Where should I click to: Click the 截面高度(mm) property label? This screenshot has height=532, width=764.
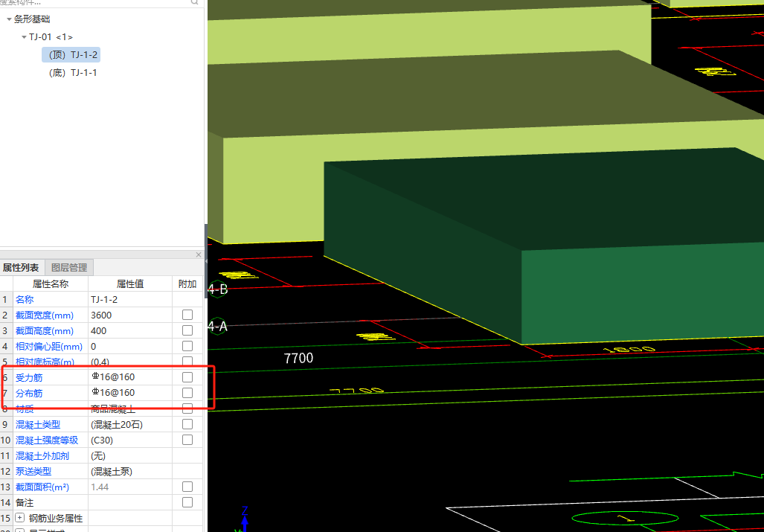click(45, 331)
